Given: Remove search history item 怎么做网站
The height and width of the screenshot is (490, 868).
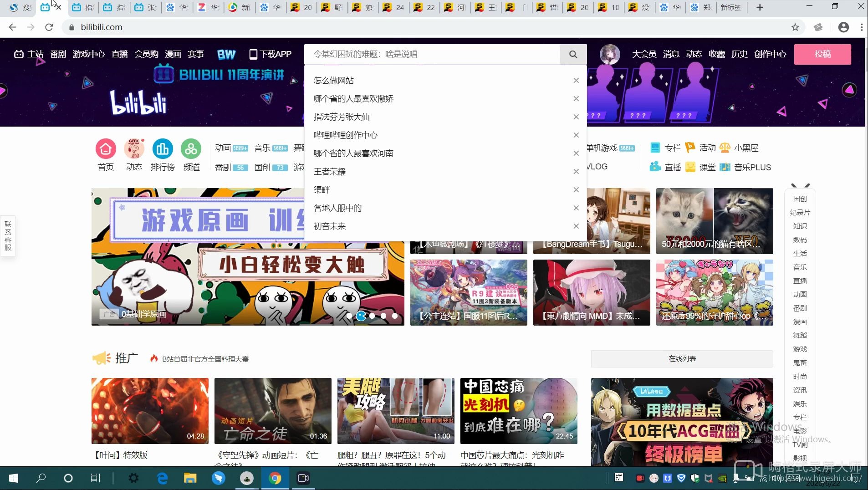Looking at the screenshot, I should (x=576, y=81).
